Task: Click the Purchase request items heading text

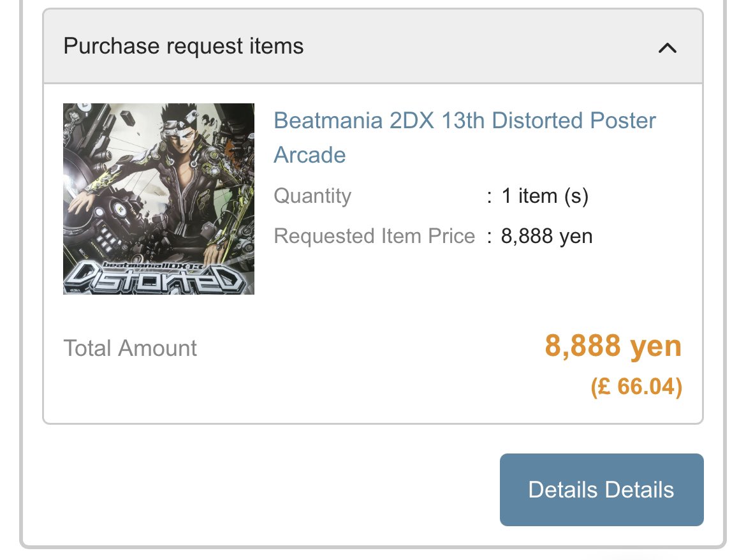Action: [184, 47]
